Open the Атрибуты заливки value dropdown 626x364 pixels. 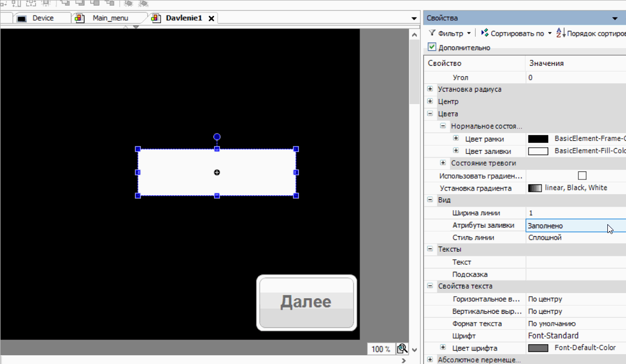(576, 226)
